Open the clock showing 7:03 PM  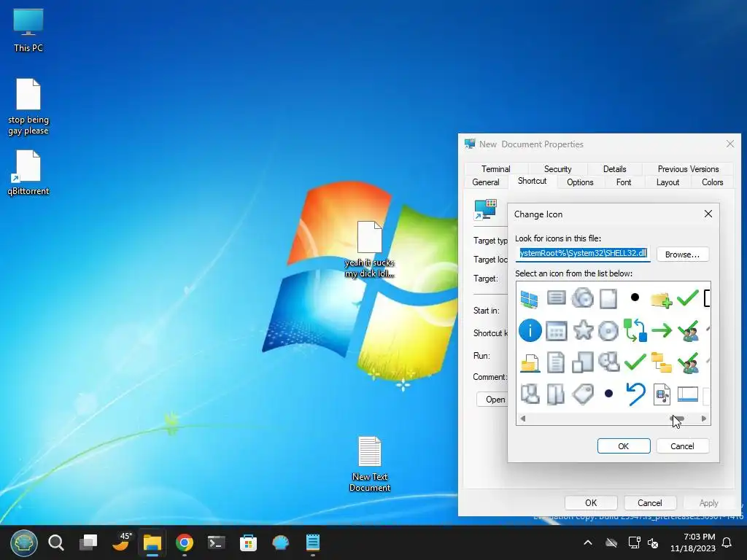(x=693, y=542)
